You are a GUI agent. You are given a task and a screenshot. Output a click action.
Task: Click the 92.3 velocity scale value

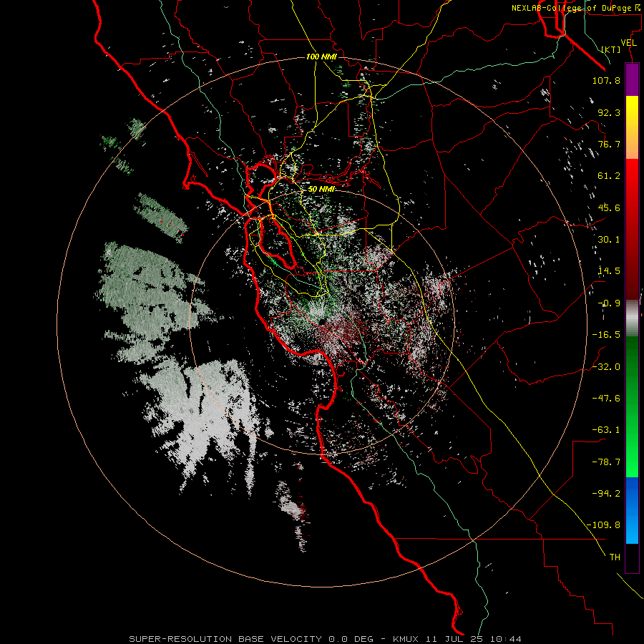(x=609, y=112)
